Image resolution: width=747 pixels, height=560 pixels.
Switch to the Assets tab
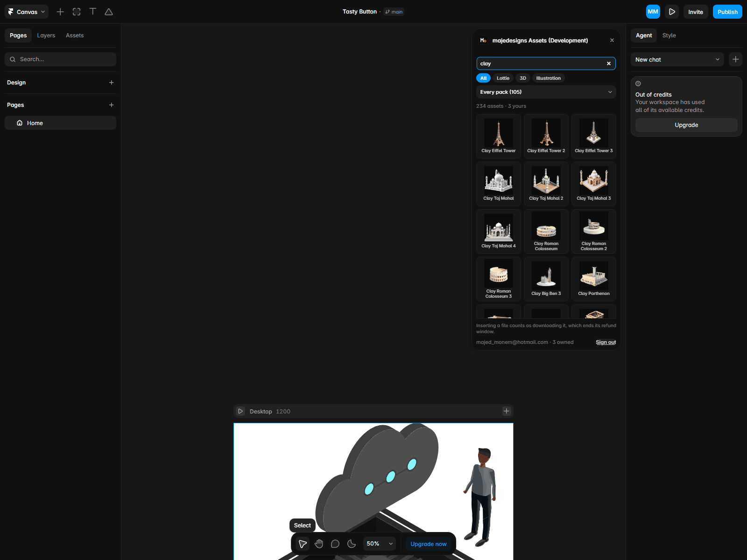point(75,35)
